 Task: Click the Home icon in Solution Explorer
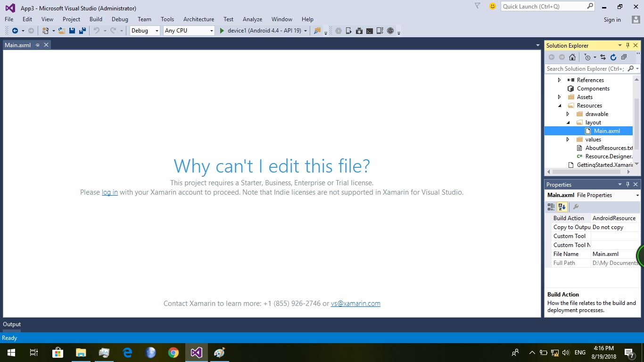point(572,57)
